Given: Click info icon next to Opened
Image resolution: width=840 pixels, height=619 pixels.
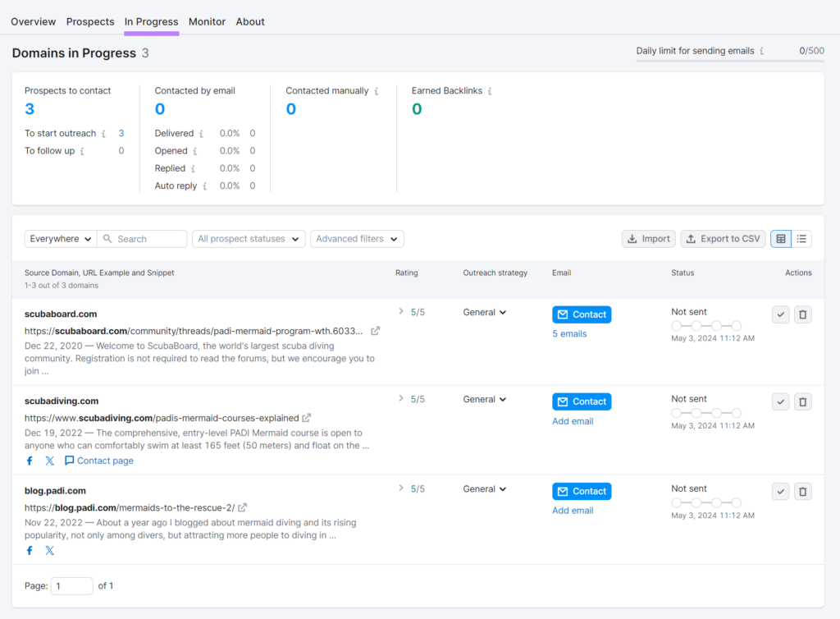Looking at the screenshot, I should tap(194, 151).
